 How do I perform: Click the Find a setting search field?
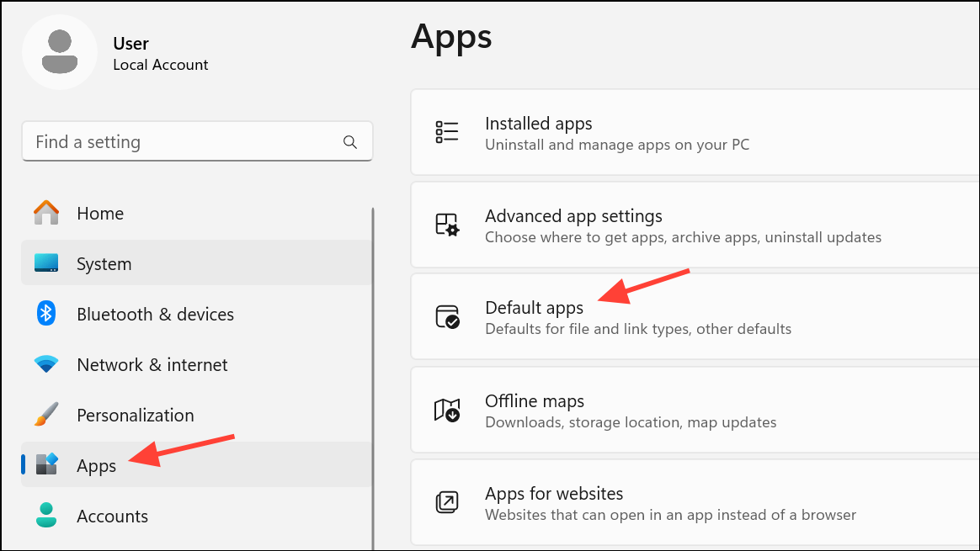[168, 141]
